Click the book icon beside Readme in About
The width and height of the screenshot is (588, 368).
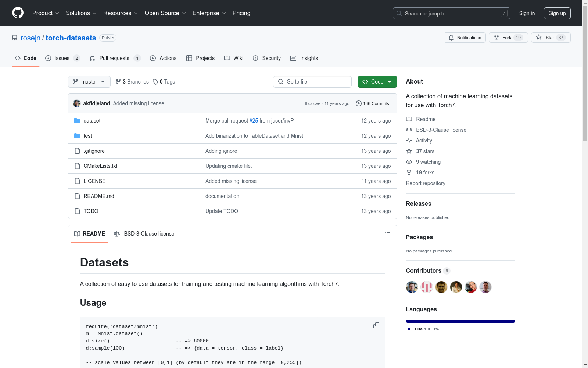coord(409,119)
